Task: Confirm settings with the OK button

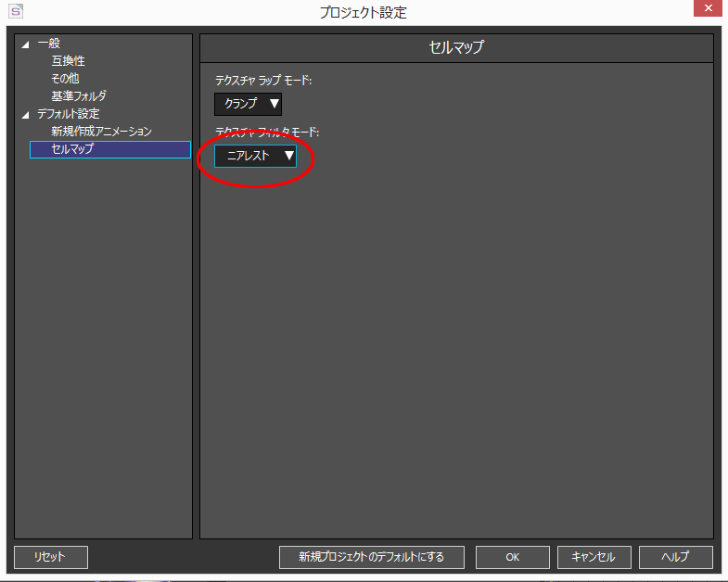Action: (513, 557)
